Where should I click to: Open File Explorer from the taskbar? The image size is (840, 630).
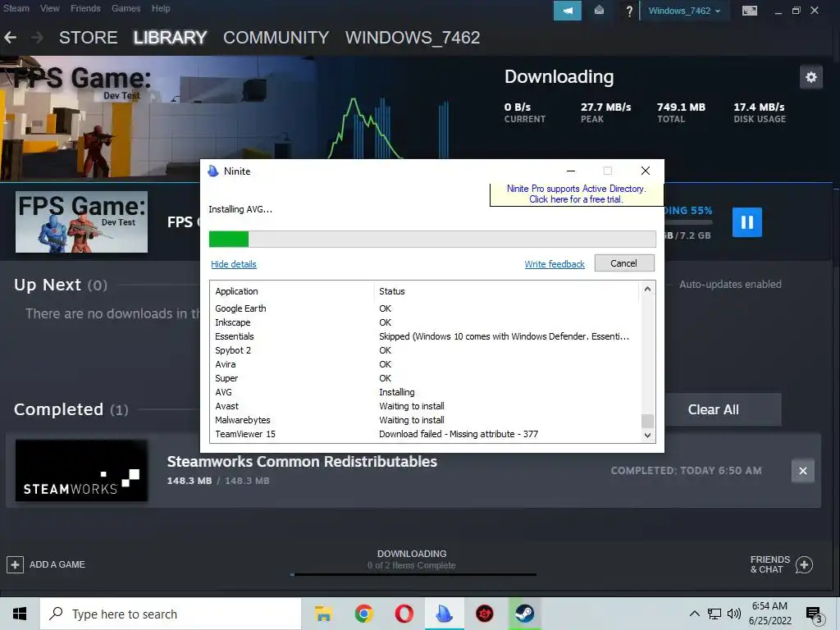click(x=323, y=614)
